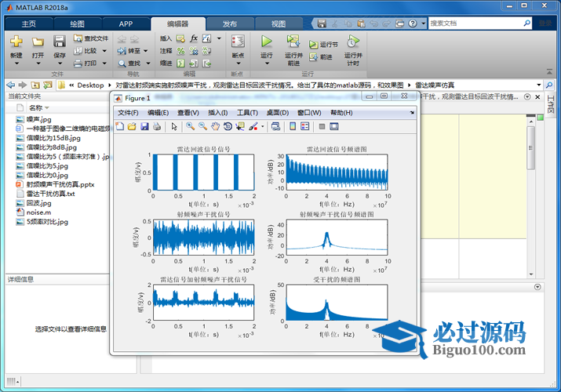
Task: Click the editor vertical scrollbar thumb
Action: pyautogui.click(x=531, y=147)
